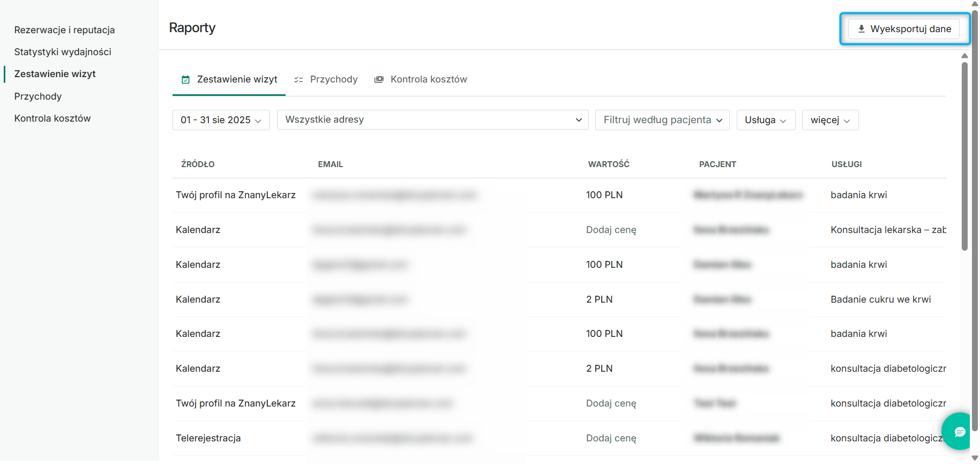Click the inner scrollbar up arrow
The image size is (980, 466).
[964, 56]
